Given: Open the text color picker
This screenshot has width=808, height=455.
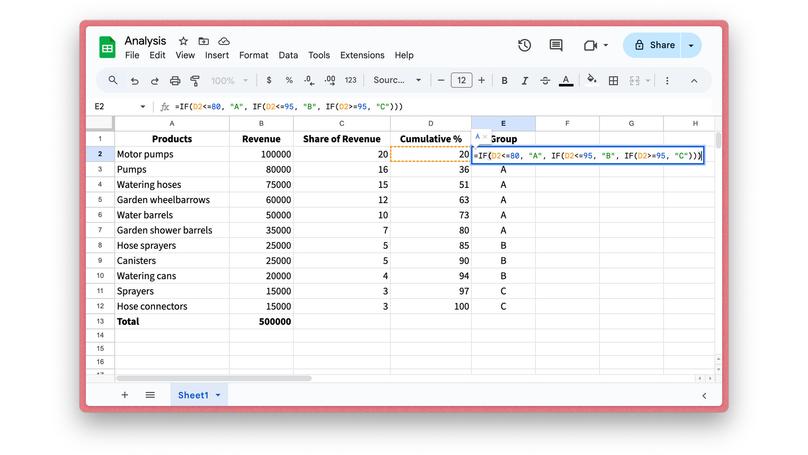Looking at the screenshot, I should click(x=566, y=80).
